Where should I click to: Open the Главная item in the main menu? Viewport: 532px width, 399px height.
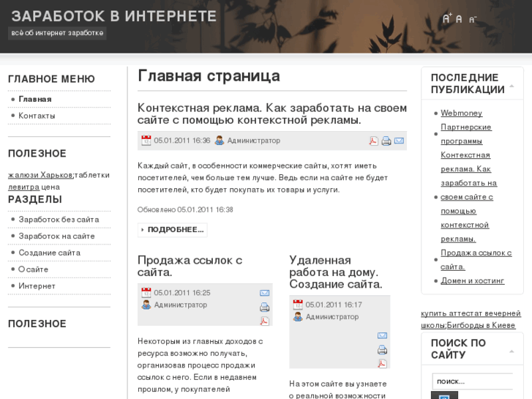point(35,99)
